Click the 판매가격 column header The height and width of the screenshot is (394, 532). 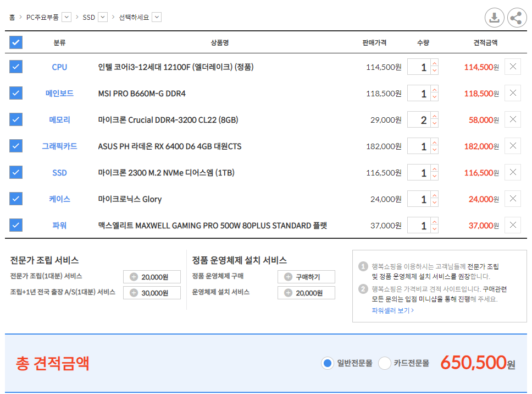point(374,42)
